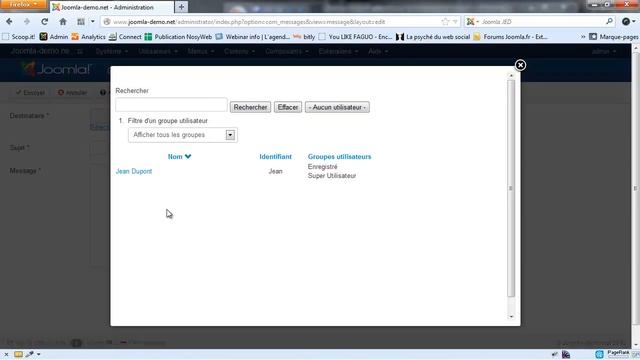Click the blue icon left of PageRank
The image size is (640, 360).
(599, 354)
